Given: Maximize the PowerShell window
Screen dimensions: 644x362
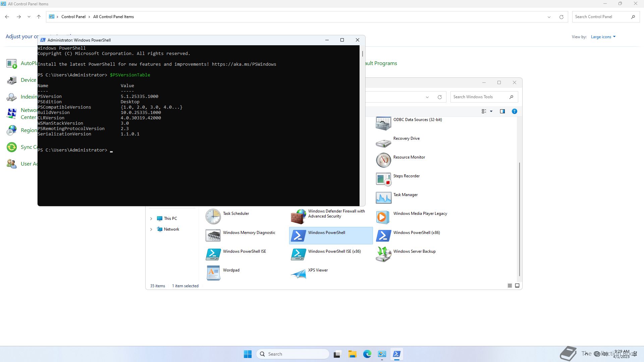Looking at the screenshot, I should coord(342,40).
